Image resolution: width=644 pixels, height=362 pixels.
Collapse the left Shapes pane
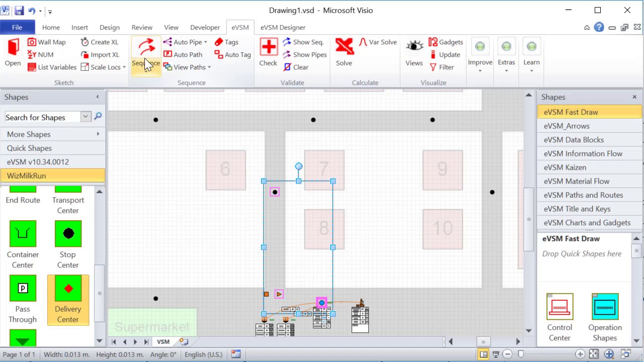pos(98,97)
